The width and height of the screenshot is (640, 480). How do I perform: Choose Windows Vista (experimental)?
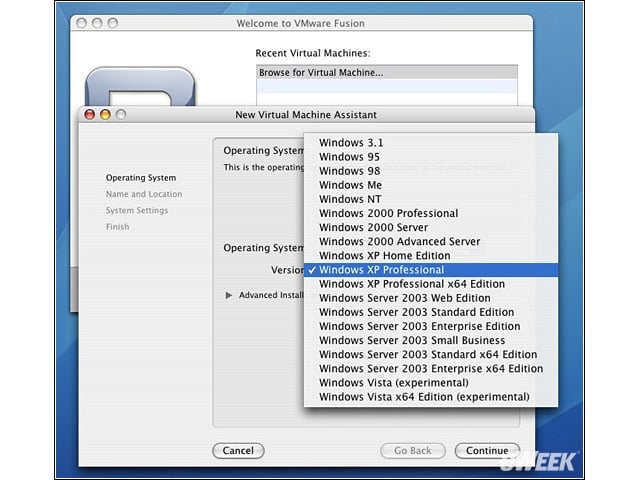pyautogui.click(x=431, y=382)
